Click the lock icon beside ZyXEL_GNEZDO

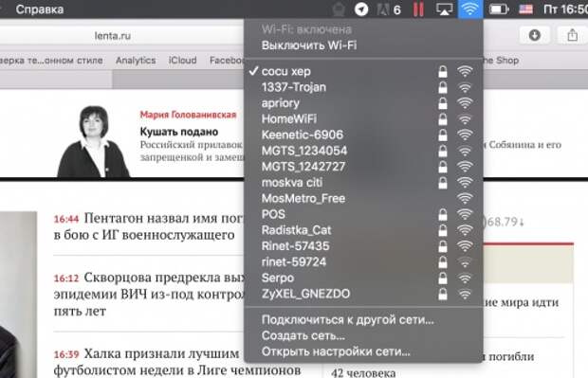443,294
